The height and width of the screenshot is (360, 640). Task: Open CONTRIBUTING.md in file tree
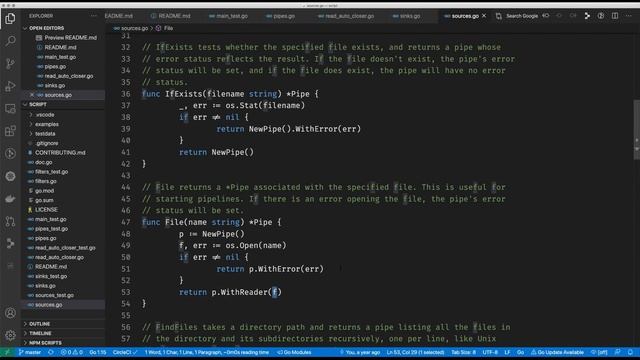click(x=60, y=153)
